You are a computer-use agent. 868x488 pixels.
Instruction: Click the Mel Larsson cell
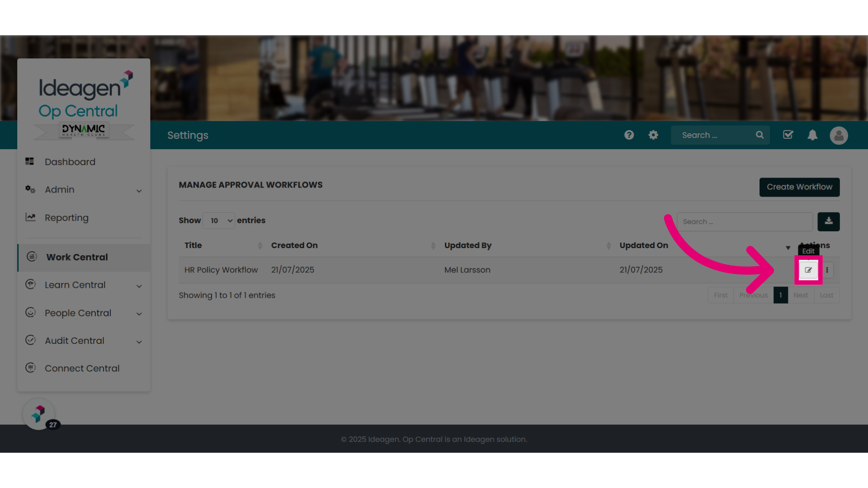click(x=467, y=270)
